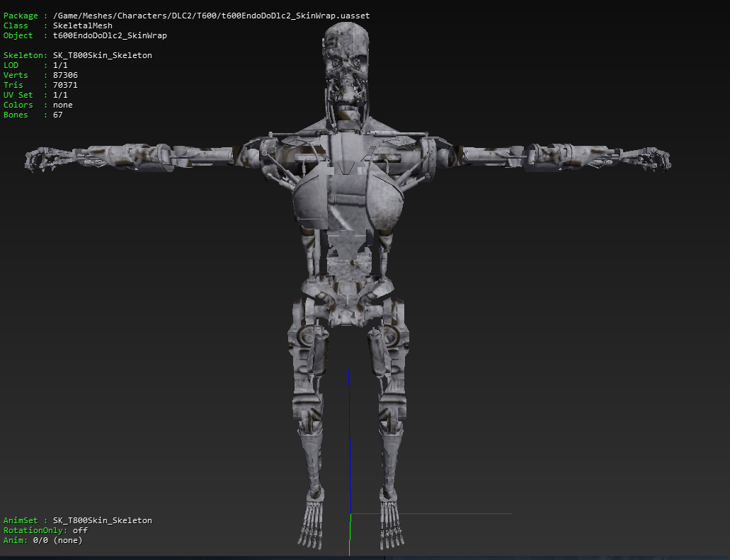Screen dimensions: 730x560
Task: Click the AnimSet value SK_T800Skin_Skeleton at bottom
Action: pyautogui.click(x=103, y=520)
